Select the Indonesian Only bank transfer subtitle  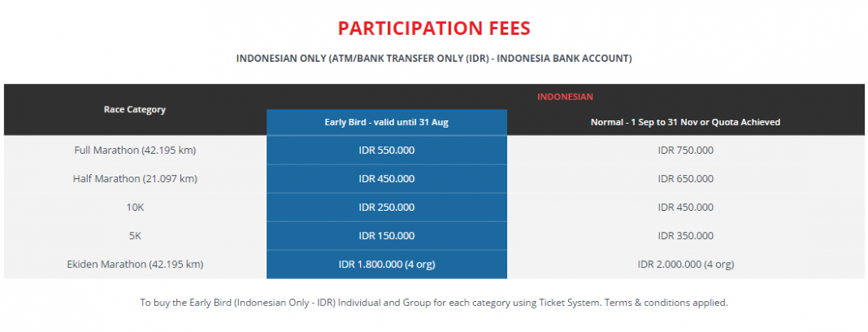click(x=434, y=59)
